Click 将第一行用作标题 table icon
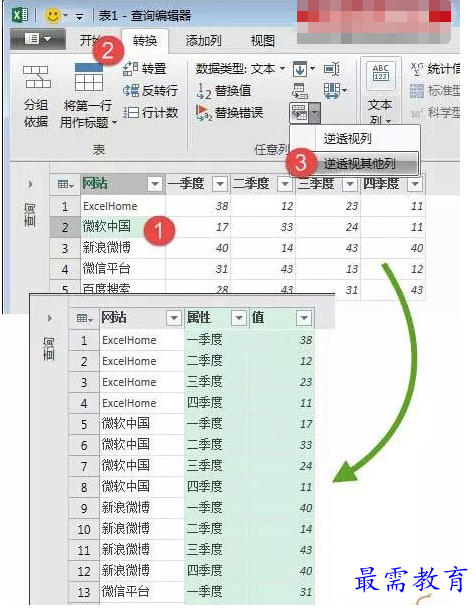This screenshot has height=611, width=476. click(89, 77)
